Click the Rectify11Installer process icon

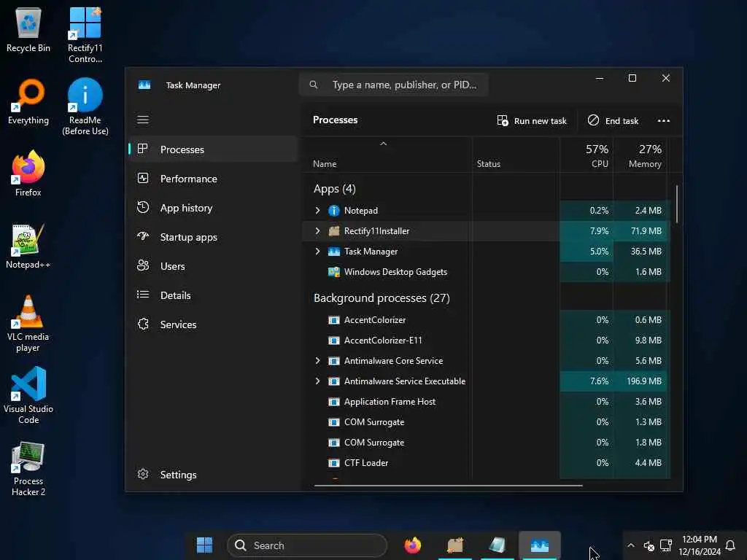pyautogui.click(x=334, y=231)
